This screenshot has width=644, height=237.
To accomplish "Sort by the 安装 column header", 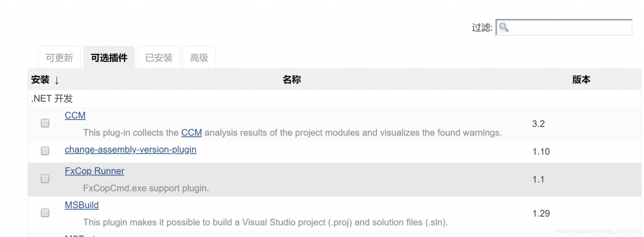I will pos(40,80).
